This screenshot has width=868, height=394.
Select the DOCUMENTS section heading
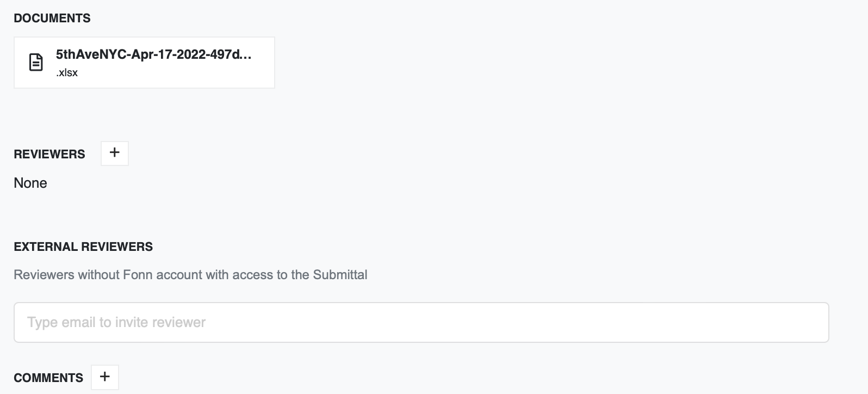[x=52, y=19]
